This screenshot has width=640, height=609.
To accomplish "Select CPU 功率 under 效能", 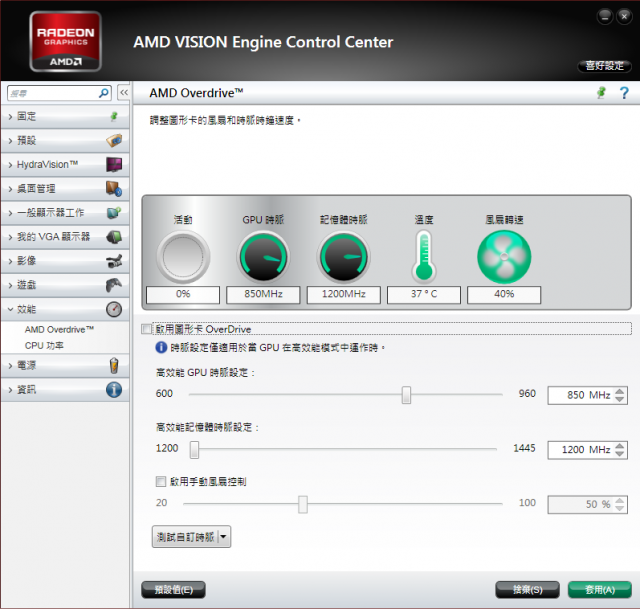I will tap(44, 346).
